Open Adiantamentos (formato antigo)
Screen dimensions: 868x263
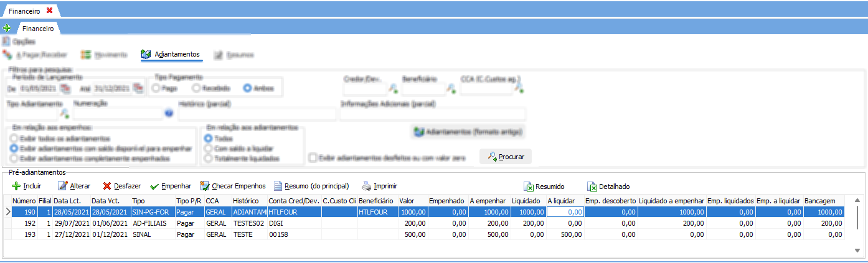tap(468, 132)
